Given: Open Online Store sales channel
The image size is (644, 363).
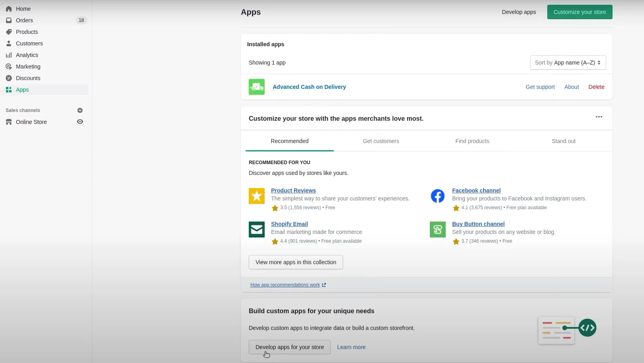Looking at the screenshot, I should pyautogui.click(x=31, y=122).
